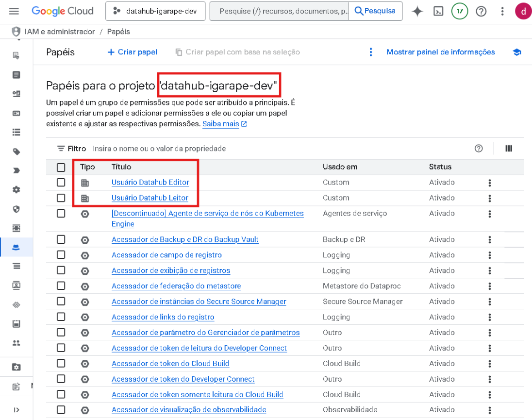Activate Cloud Shell terminal icon
Image resolution: width=532 pixels, height=420 pixels.
(438, 11)
